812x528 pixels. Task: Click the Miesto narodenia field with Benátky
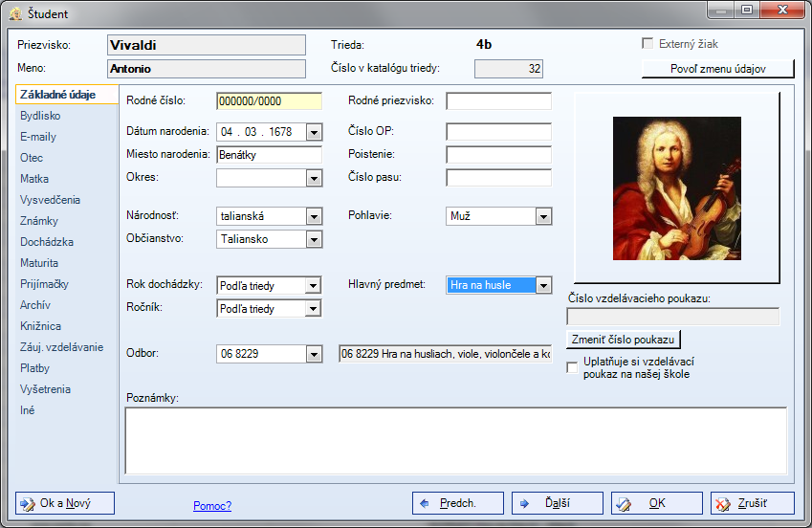[x=270, y=154]
